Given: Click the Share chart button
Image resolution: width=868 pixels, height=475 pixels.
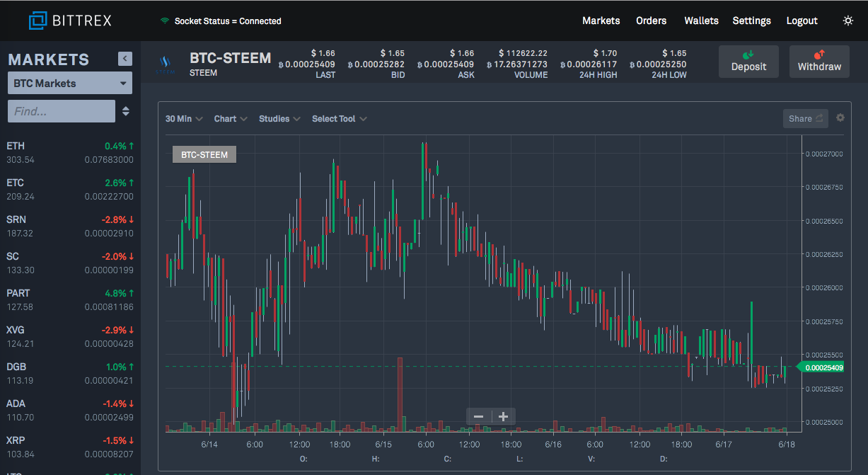Looking at the screenshot, I should pos(806,118).
